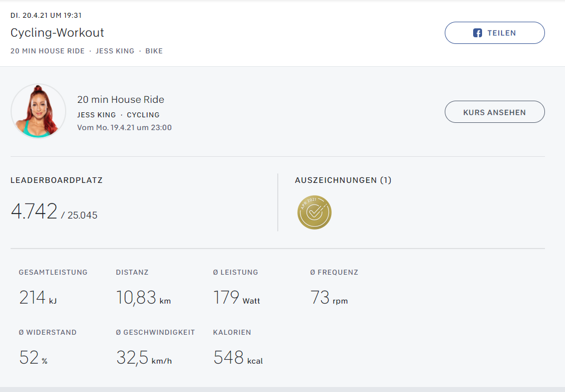Screen dimensions: 565x392
Task: Click the class date Vom Mo. 19.4.21 um 23:00
Action: pos(124,127)
